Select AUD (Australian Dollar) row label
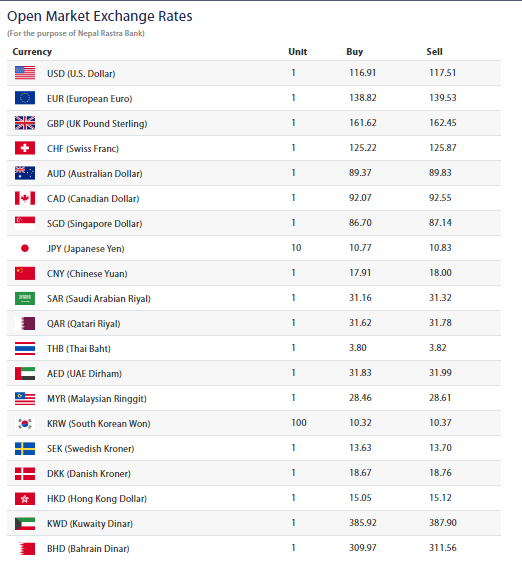The width and height of the screenshot is (522, 567). 95,174
